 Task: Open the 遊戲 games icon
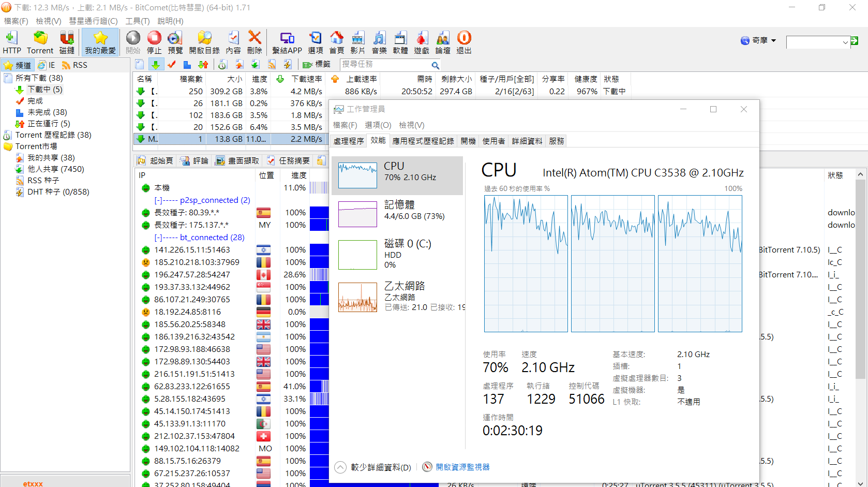click(x=422, y=42)
